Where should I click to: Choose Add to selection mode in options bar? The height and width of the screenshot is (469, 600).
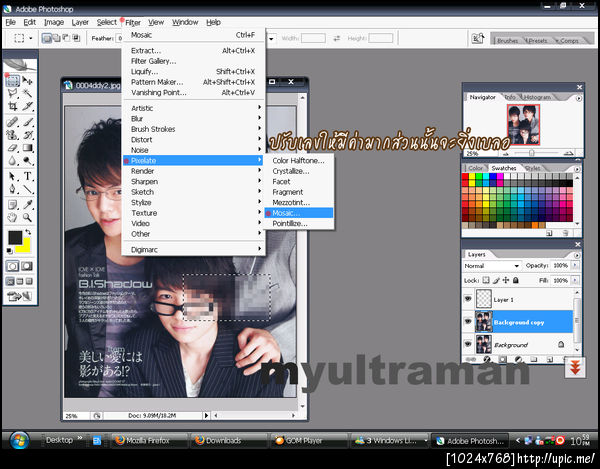57,38
